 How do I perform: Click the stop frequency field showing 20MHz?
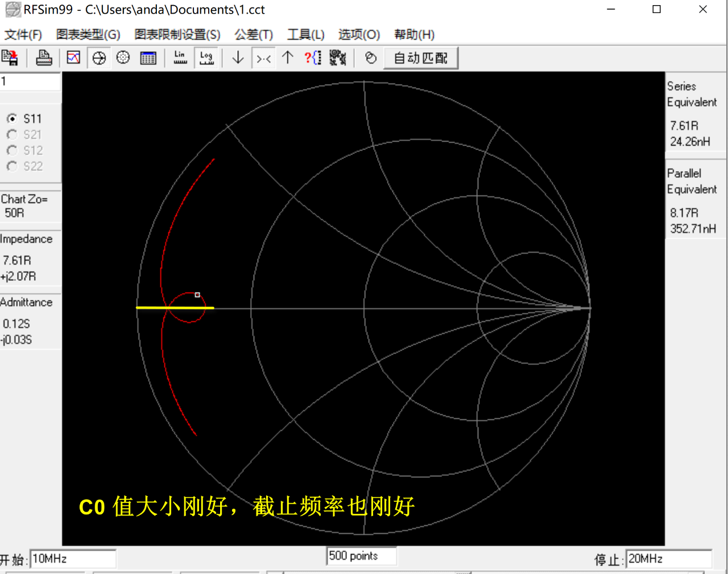click(x=668, y=559)
